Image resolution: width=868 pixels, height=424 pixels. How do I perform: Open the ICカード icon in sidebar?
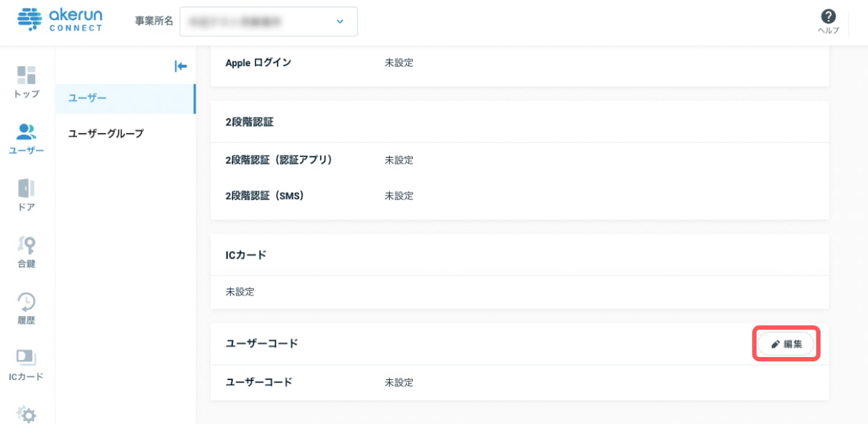[x=27, y=358]
